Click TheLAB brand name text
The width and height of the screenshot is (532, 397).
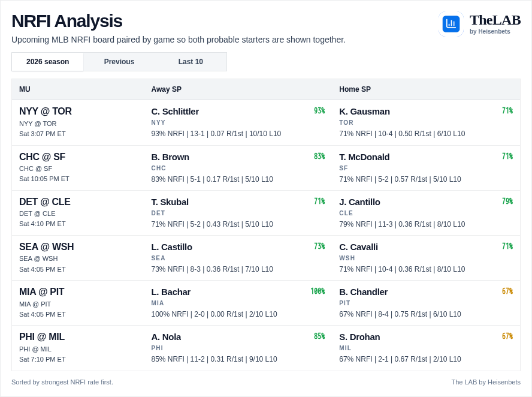pos(495,20)
